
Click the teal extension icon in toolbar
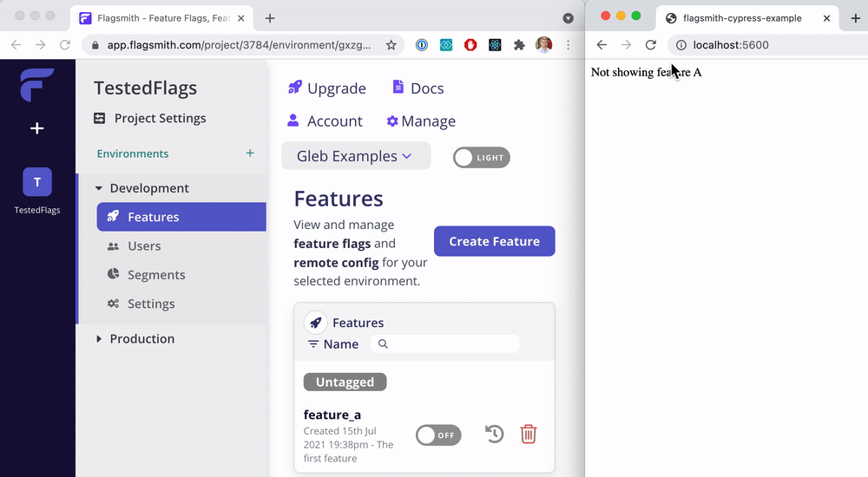[x=446, y=45]
